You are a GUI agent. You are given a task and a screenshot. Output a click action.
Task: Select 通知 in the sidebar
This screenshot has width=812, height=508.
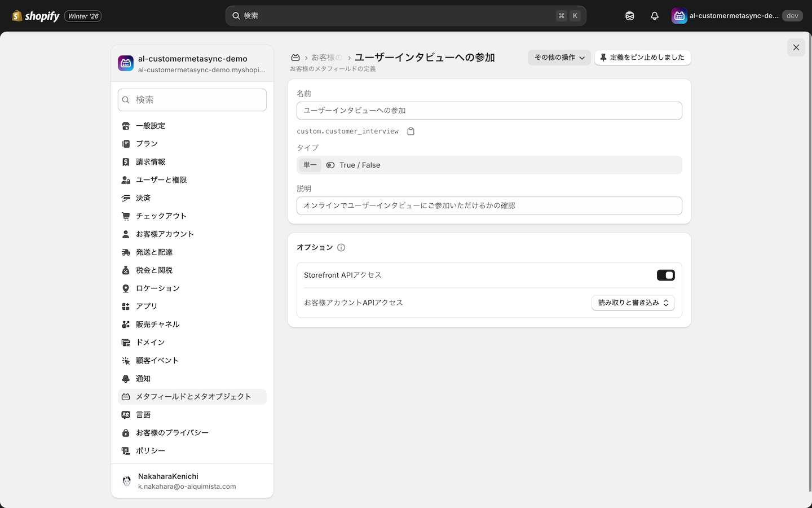[143, 379]
